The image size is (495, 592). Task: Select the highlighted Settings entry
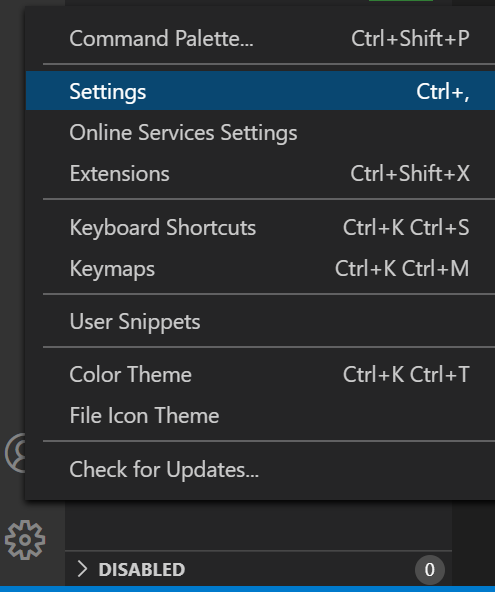[x=260, y=91]
